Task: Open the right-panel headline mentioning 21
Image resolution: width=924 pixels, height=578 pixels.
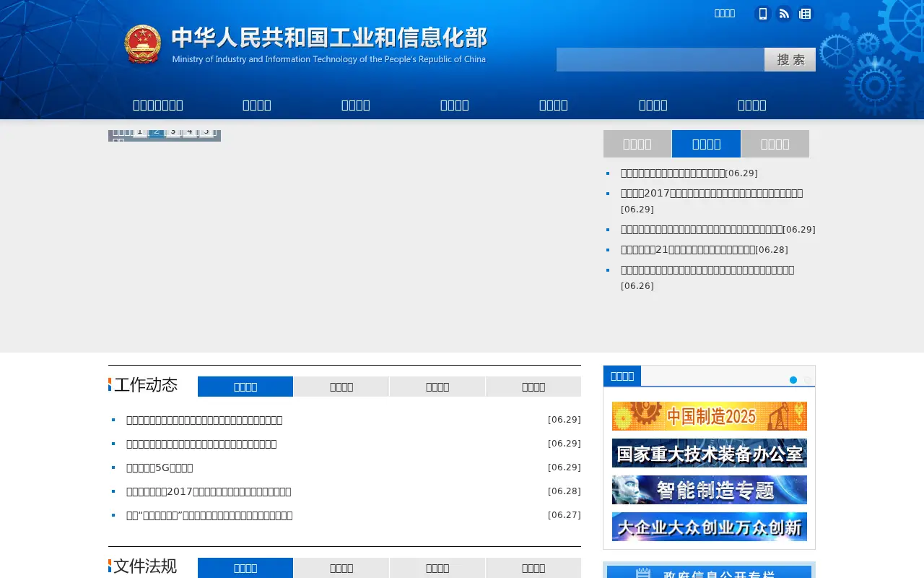Action: [x=688, y=249]
